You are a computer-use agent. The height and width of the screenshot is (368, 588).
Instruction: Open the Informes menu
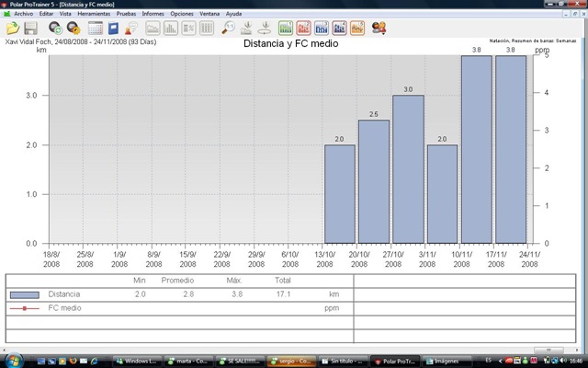pos(153,14)
